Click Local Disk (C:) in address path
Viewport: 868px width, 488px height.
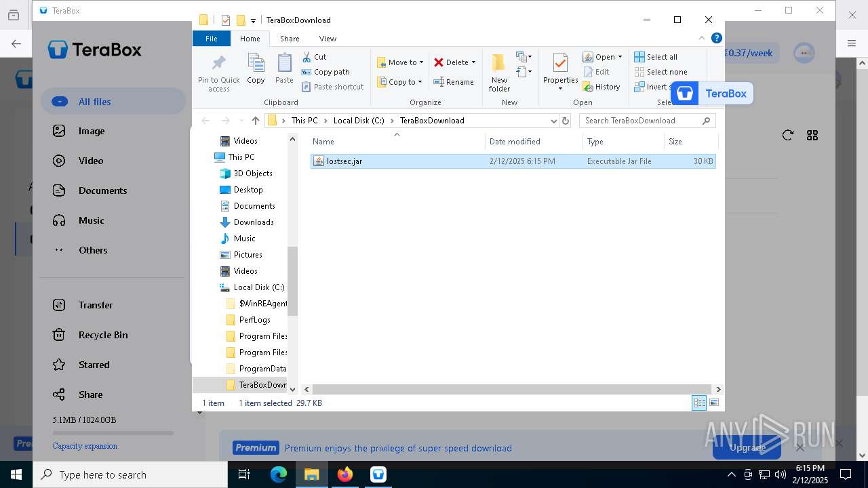click(359, 121)
